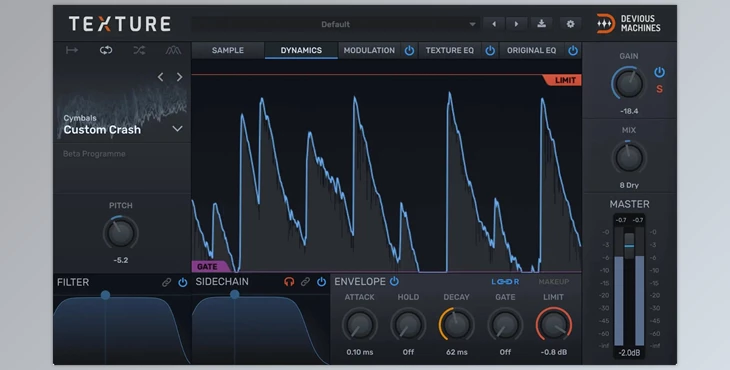The height and width of the screenshot is (370, 730).
Task: Click the Cymbals category label
Action: tap(80, 118)
